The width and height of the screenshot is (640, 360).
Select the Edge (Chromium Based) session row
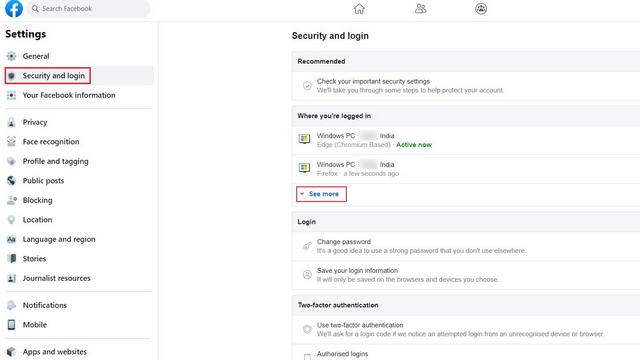(x=466, y=140)
